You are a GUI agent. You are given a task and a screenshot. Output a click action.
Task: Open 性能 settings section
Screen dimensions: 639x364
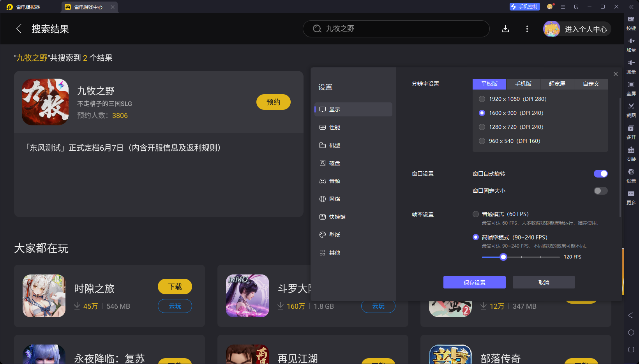[353, 127]
